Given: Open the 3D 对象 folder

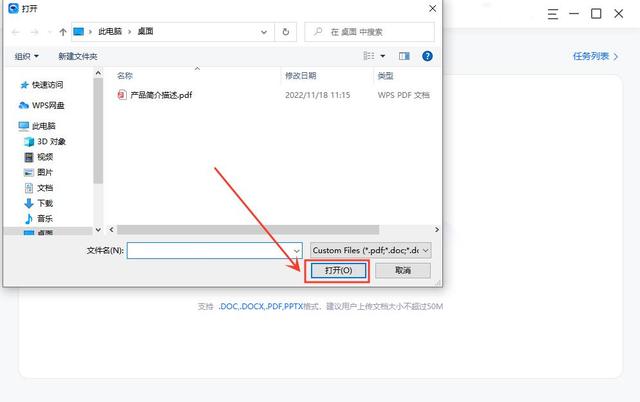Looking at the screenshot, I should [45, 142].
